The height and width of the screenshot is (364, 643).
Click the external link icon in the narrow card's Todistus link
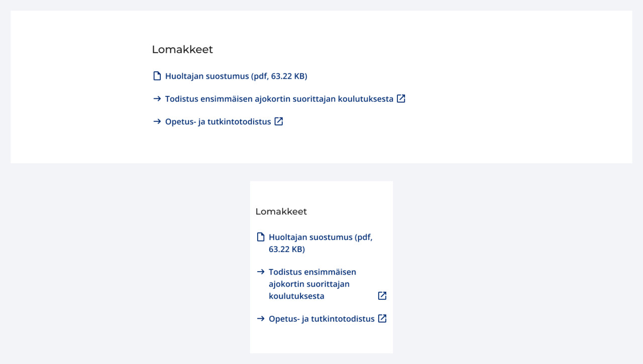tap(382, 296)
